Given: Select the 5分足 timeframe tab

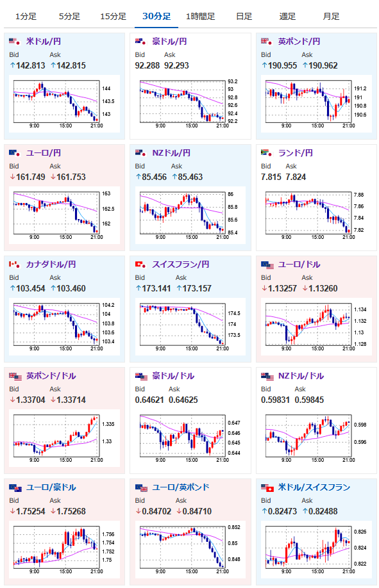Looking at the screenshot, I should tap(69, 17).
